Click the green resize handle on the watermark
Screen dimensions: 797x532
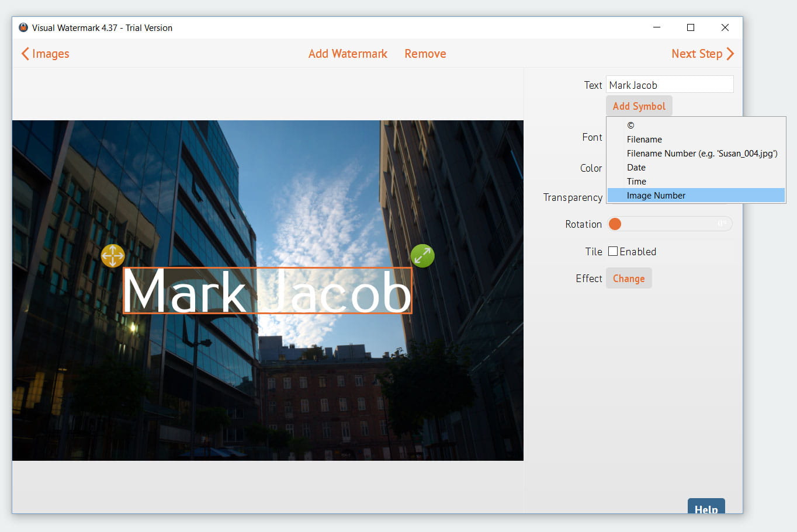click(x=422, y=256)
